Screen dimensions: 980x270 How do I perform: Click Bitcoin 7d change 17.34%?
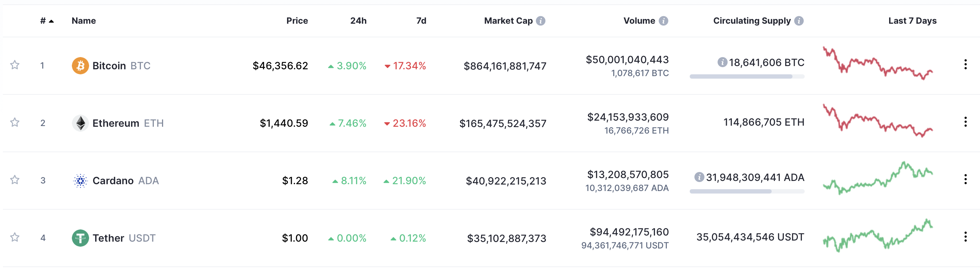(405, 66)
